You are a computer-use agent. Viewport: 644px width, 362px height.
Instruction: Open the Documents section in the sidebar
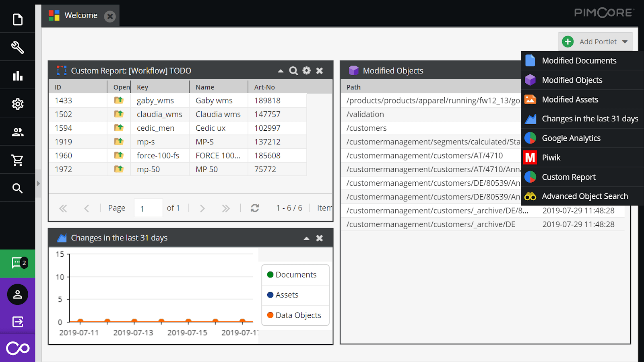click(x=17, y=19)
